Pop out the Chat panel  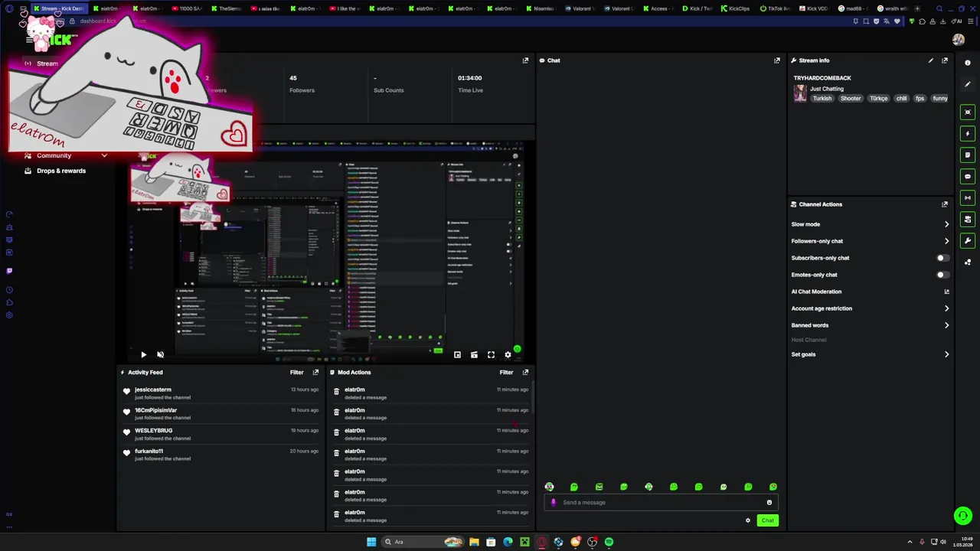tap(777, 60)
